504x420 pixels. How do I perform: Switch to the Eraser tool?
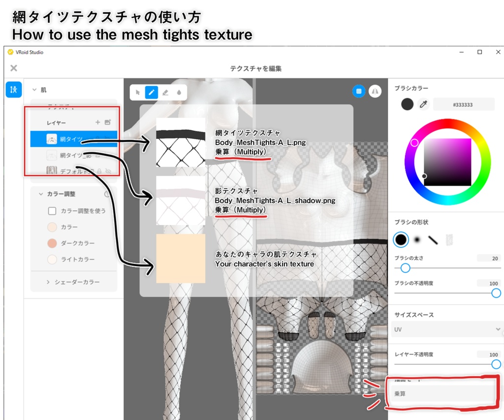coord(165,92)
